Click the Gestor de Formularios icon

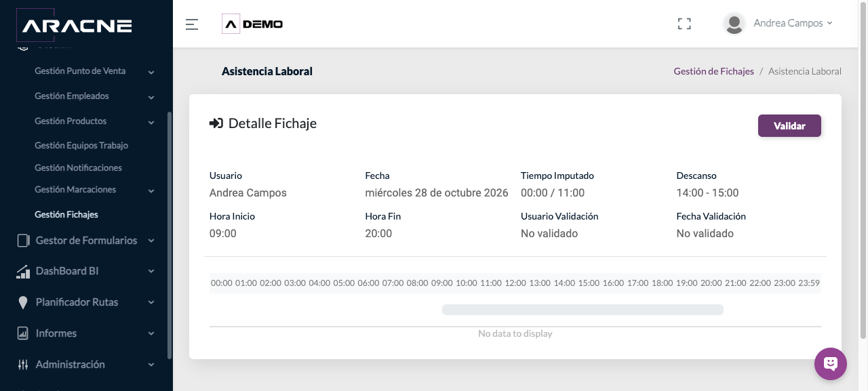[x=23, y=241]
